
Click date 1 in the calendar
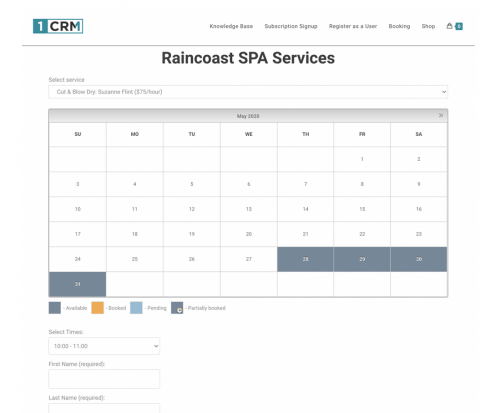click(362, 159)
